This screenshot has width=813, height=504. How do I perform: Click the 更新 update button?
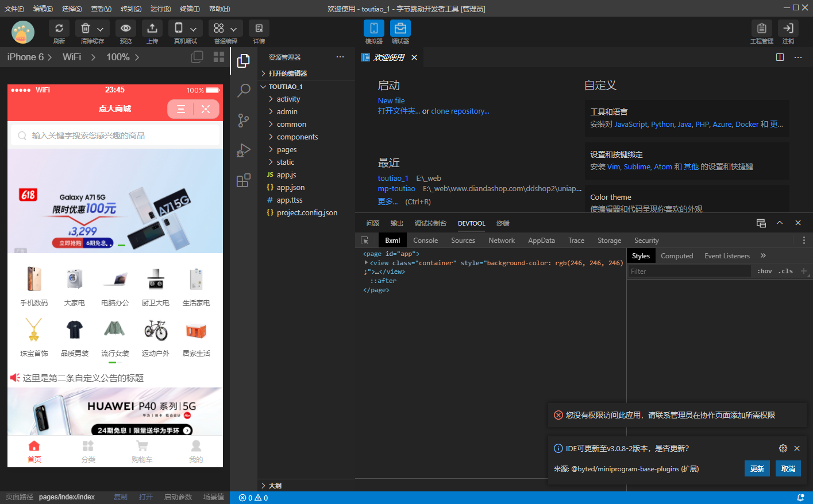[757, 468]
